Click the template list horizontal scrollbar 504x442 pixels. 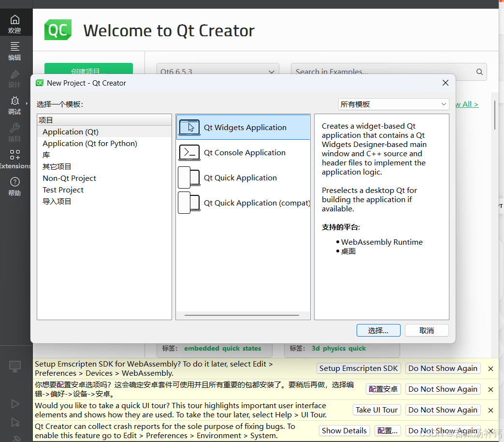click(x=242, y=315)
